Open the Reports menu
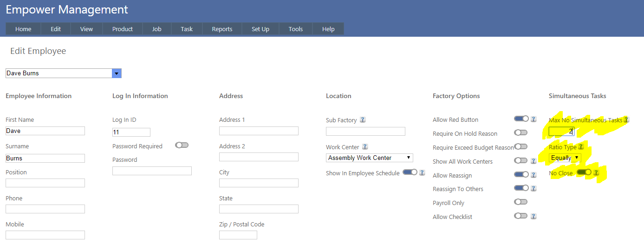Screen dimensions: 644x245 (222, 29)
